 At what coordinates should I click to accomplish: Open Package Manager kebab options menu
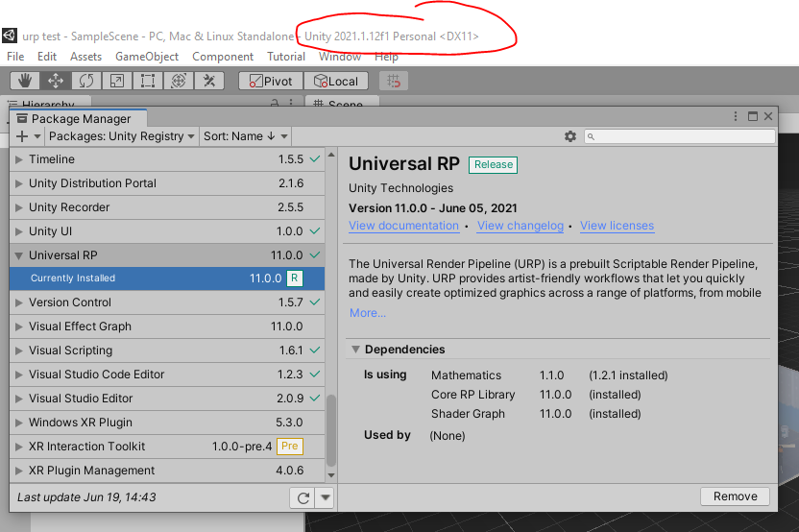click(736, 116)
